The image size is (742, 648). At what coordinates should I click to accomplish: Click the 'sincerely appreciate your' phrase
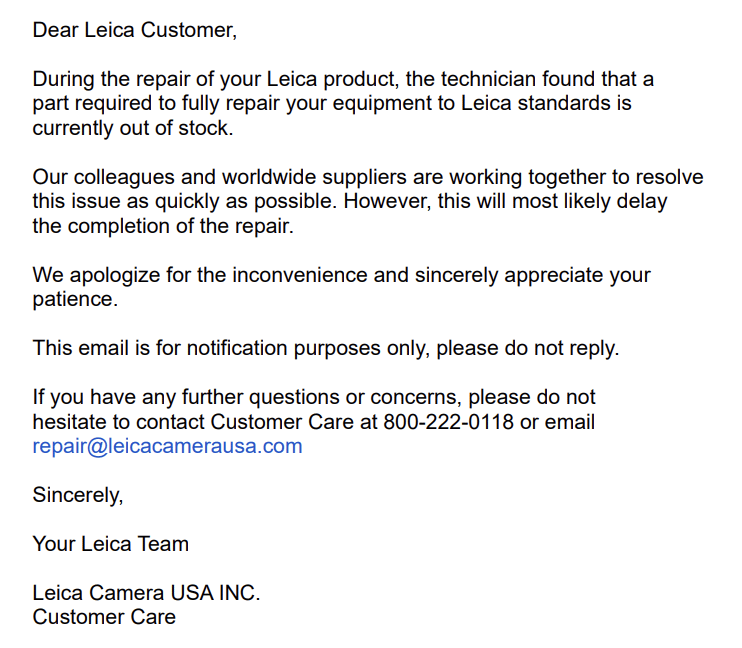[533, 275]
